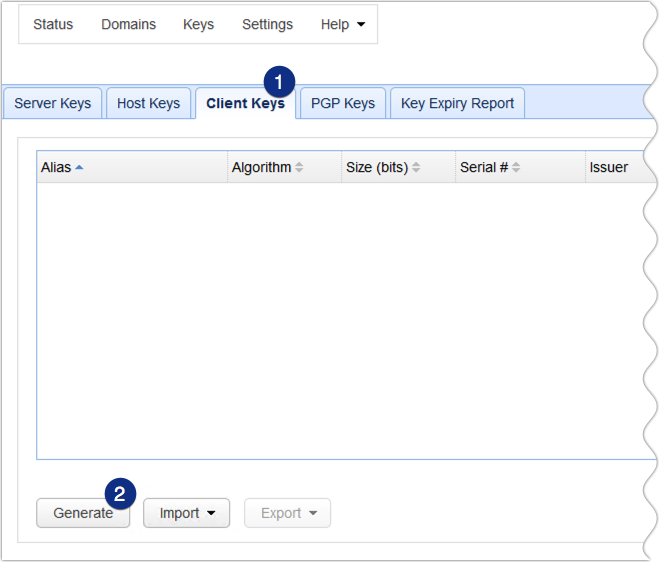Click the sort arrows beside Algorithm
Image resolution: width=659 pixels, height=562 pixels.
[299, 168]
